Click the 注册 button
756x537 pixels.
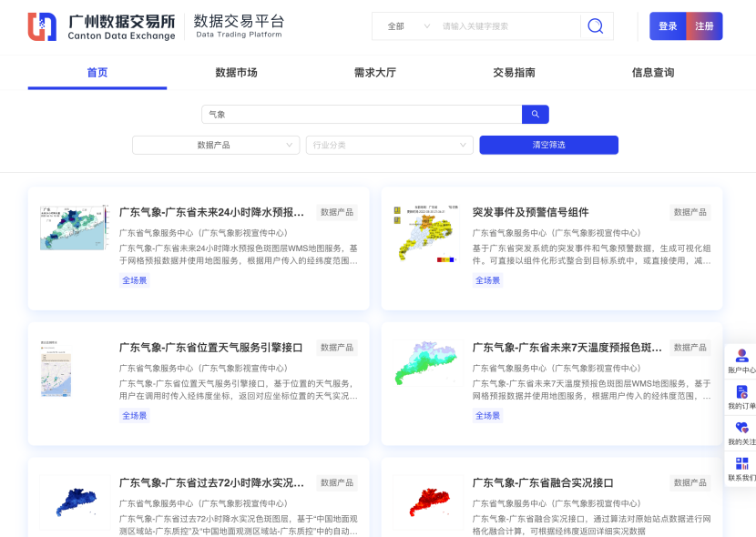(x=704, y=26)
